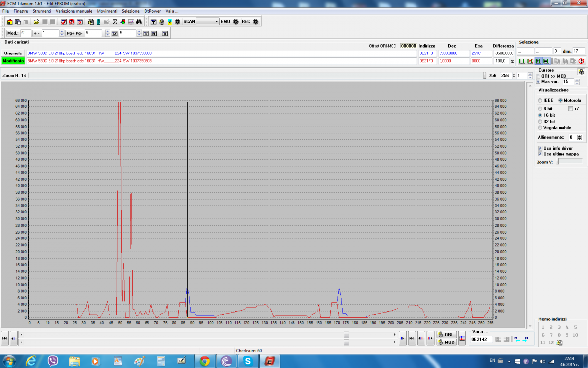588x368 pixels.
Task: Click the Mod. label button
Action: point(13,33)
